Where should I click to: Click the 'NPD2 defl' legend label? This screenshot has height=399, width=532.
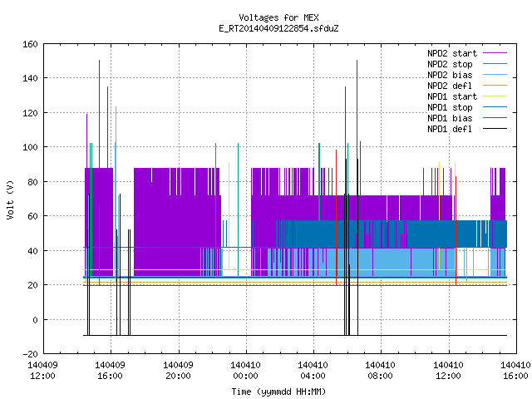click(x=450, y=86)
